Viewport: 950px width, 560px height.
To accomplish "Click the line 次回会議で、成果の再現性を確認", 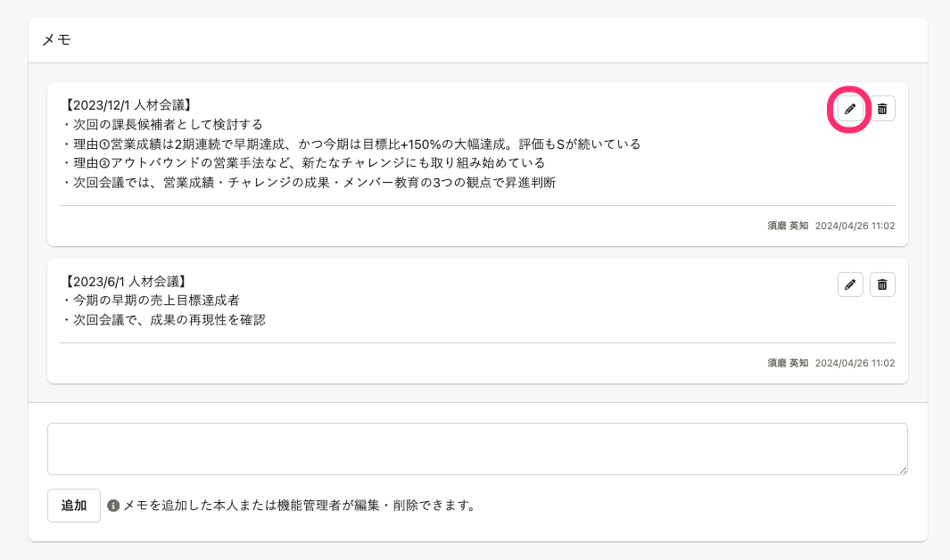I will click(x=163, y=319).
